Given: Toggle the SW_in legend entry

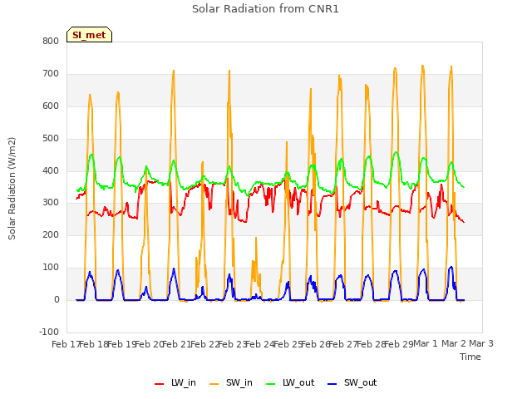Looking at the screenshot, I should point(231,383).
